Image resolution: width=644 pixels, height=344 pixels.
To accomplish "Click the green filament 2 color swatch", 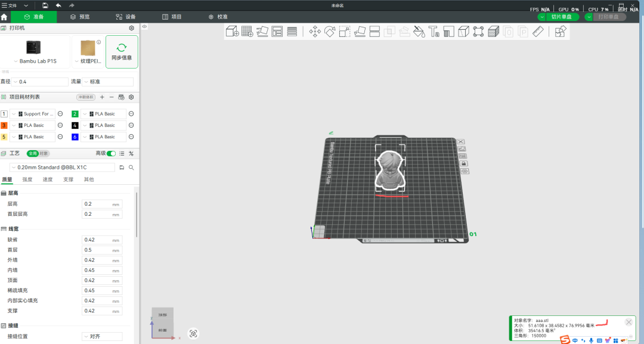I will tap(75, 114).
